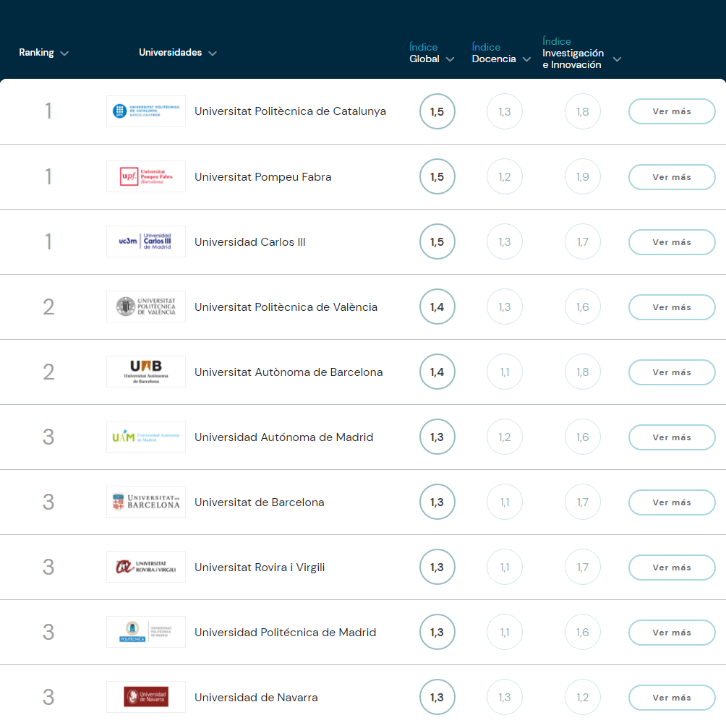Click the Universitat de Barcelona logo
Image resolution: width=726 pixels, height=728 pixels.
(145, 502)
